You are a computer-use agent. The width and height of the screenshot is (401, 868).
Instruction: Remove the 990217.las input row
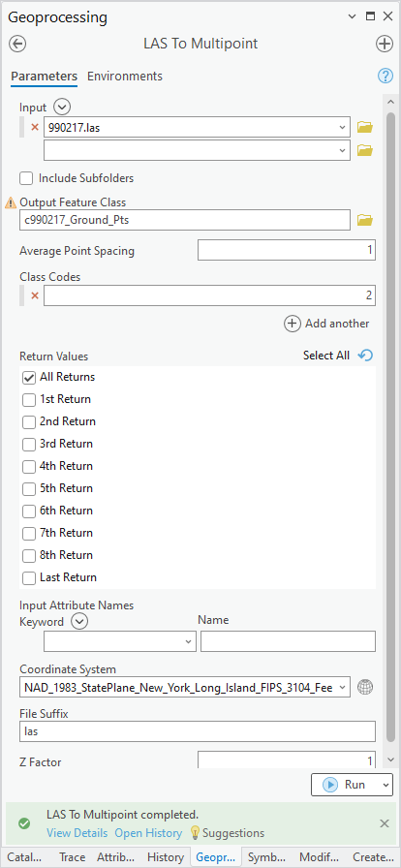coord(35,127)
